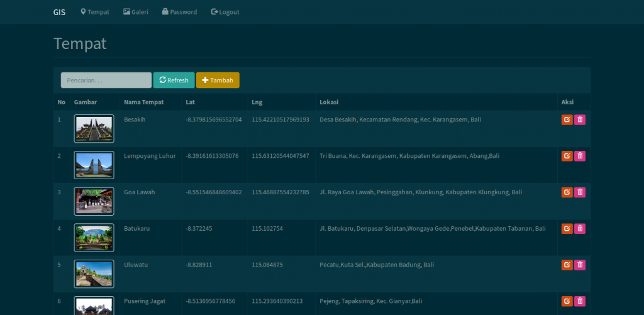Select the name cell Pusering Jagat

[145, 301]
